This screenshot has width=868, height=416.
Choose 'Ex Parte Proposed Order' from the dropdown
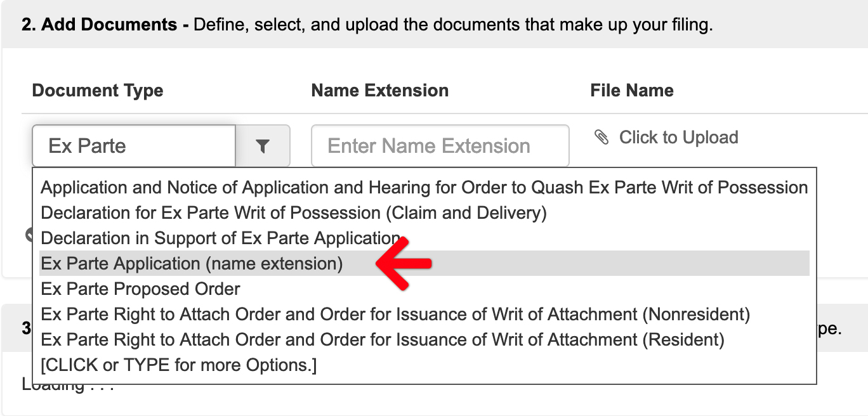(140, 289)
